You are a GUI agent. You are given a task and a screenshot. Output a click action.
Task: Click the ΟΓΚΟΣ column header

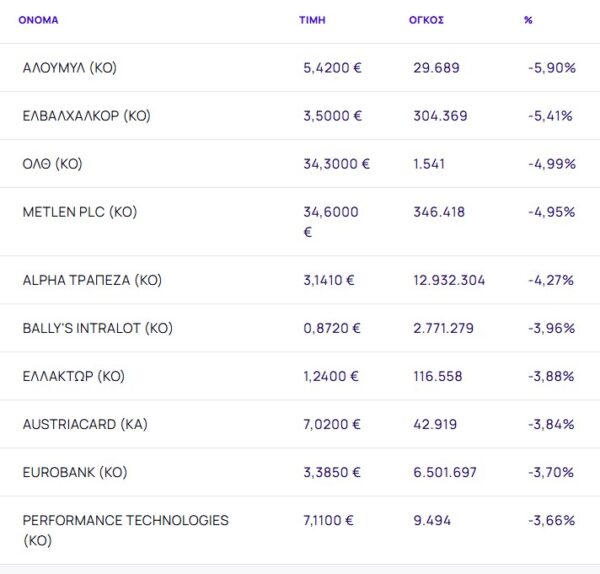click(x=427, y=19)
